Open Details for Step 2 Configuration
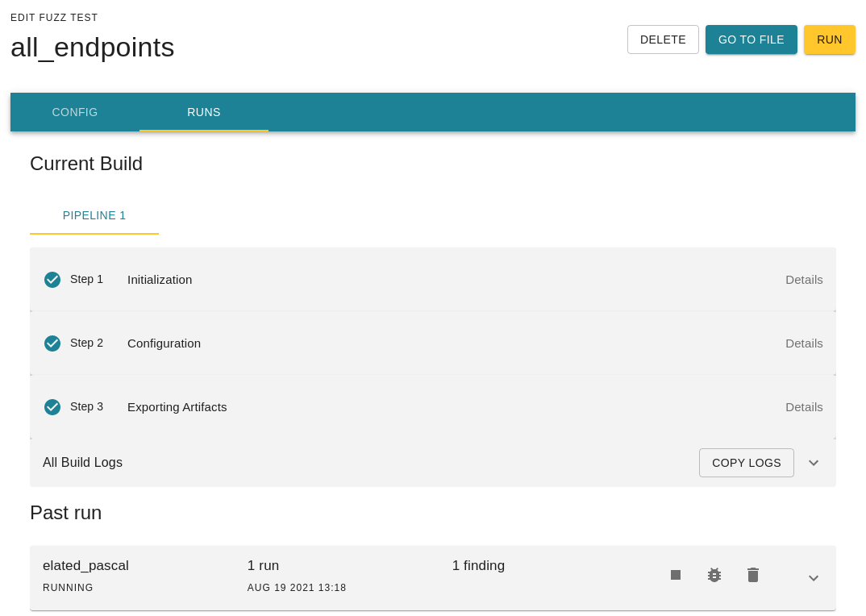The width and height of the screenshot is (866, 616). pyautogui.click(x=804, y=343)
